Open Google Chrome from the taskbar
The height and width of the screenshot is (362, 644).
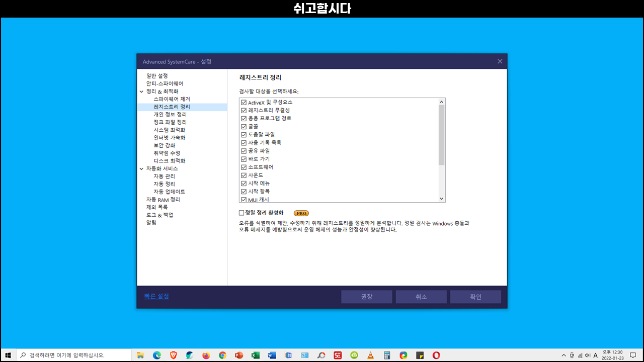[x=222, y=355]
